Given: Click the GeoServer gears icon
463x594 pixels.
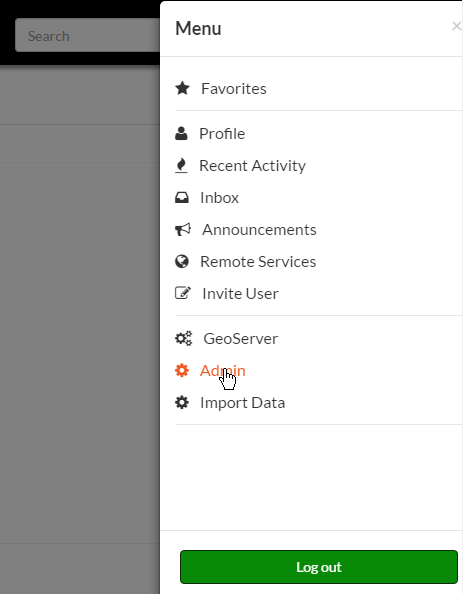Looking at the screenshot, I should [x=183, y=338].
